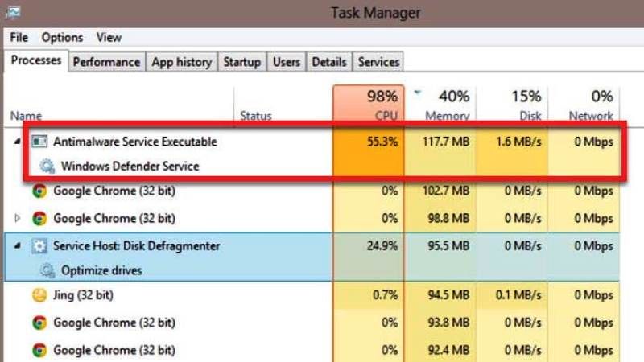Sort by the 0% Network column
The width and height of the screenshot is (644, 362).
(x=584, y=105)
